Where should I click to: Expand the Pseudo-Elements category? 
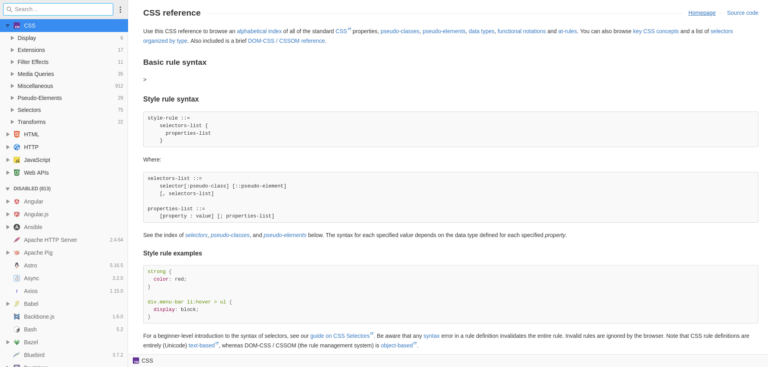tap(13, 98)
